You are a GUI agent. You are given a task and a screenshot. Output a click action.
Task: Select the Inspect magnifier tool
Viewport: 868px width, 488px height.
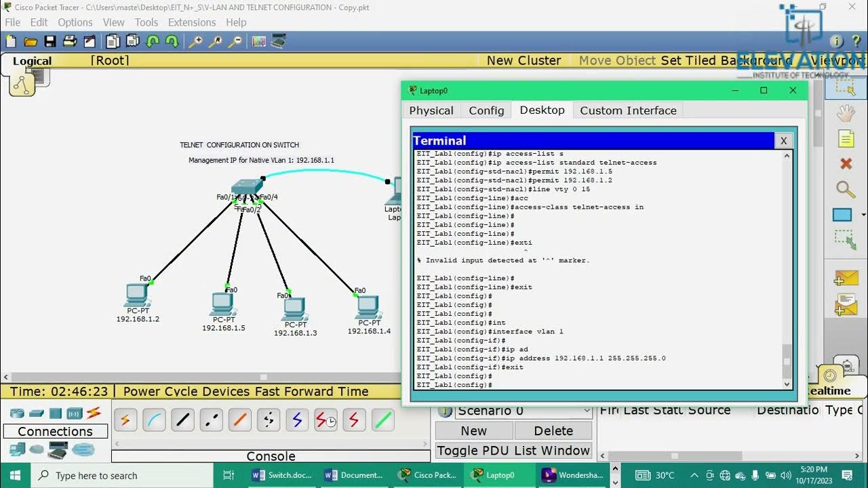click(845, 189)
